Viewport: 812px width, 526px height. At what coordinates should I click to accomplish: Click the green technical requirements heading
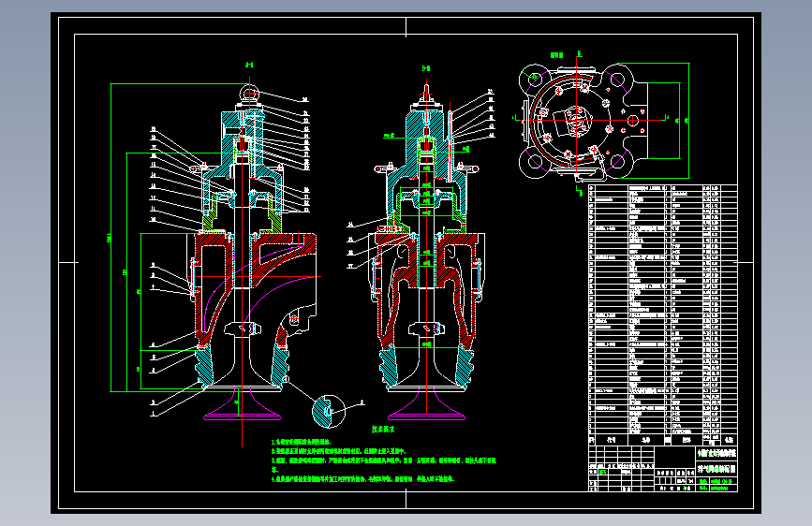pos(383,430)
